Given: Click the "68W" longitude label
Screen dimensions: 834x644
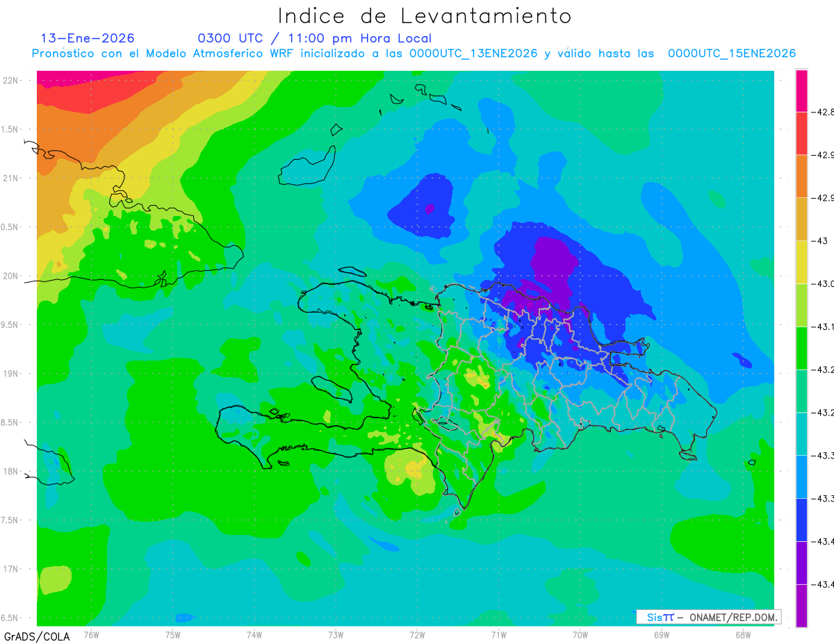Looking at the screenshot, I should point(743,634).
